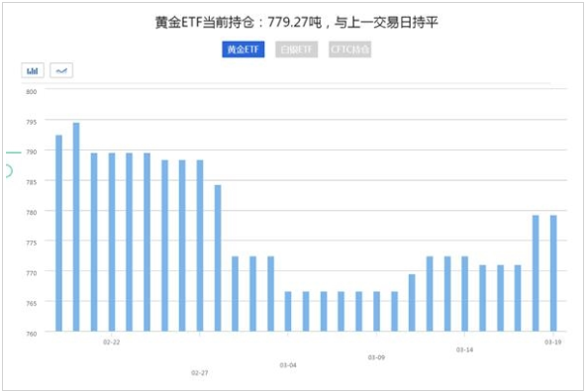Click the bar above the 03-04 label
This screenshot has width=588, height=392.
coord(288,312)
